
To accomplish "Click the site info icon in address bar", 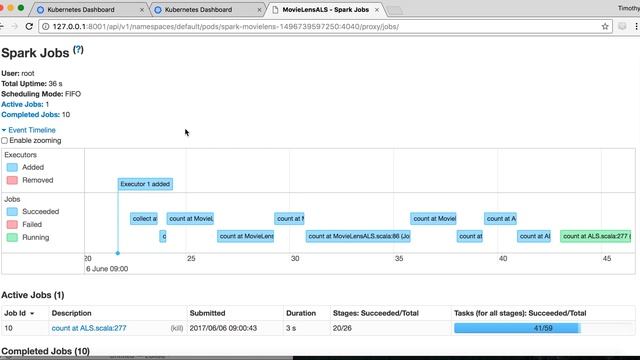I will point(46,27).
